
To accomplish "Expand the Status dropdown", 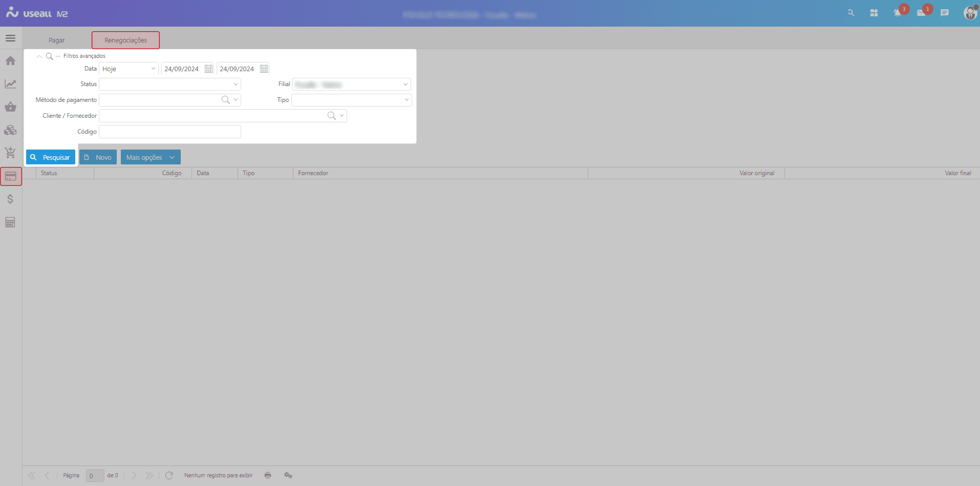I will (236, 84).
